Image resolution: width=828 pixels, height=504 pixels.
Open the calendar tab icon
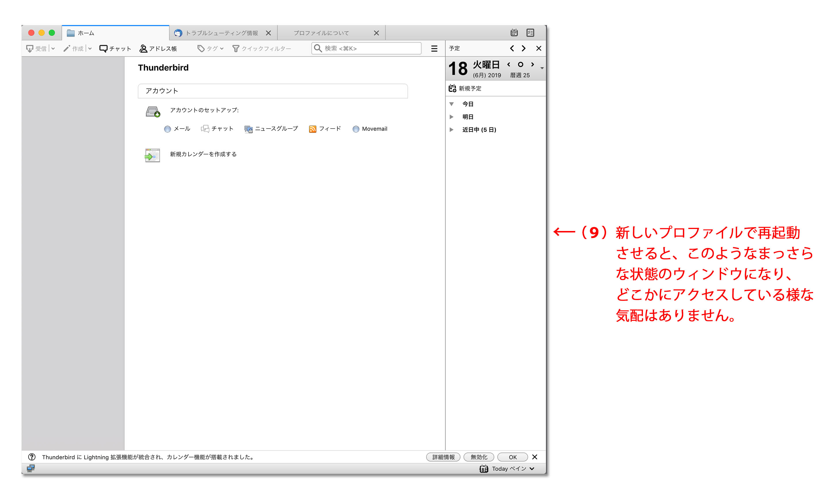coord(514,33)
